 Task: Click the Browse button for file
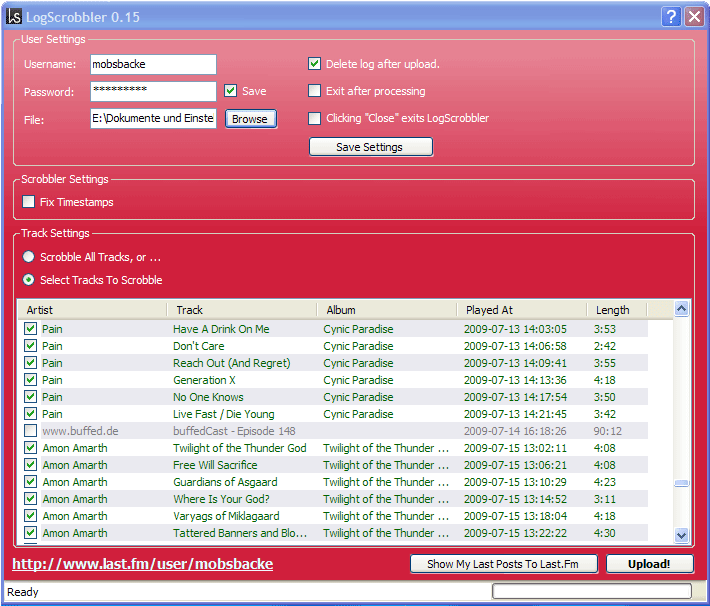[251, 119]
